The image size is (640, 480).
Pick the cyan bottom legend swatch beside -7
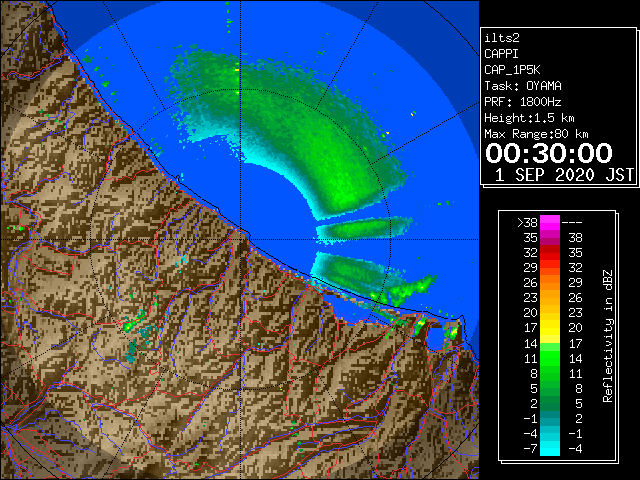click(x=550, y=448)
